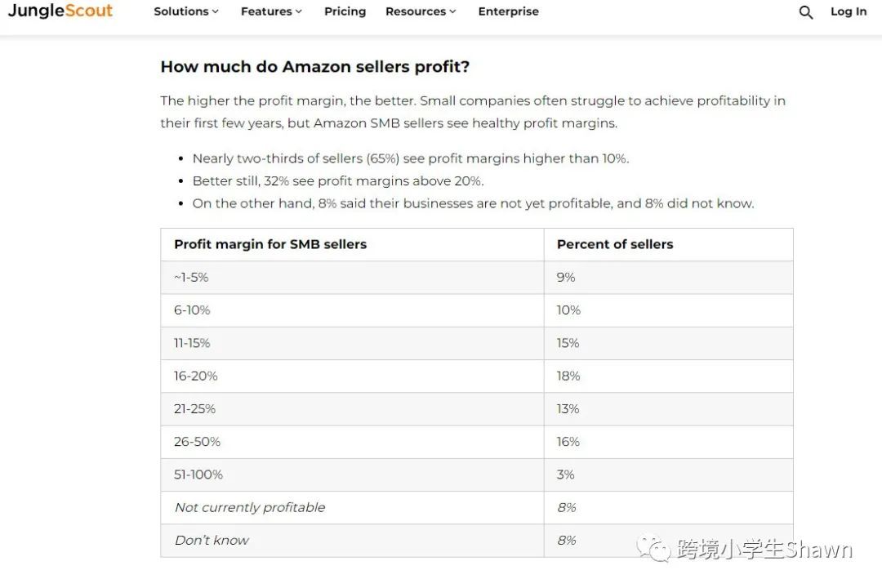Click the Features chevron arrow
This screenshot has width=882, height=588.
pos(299,11)
